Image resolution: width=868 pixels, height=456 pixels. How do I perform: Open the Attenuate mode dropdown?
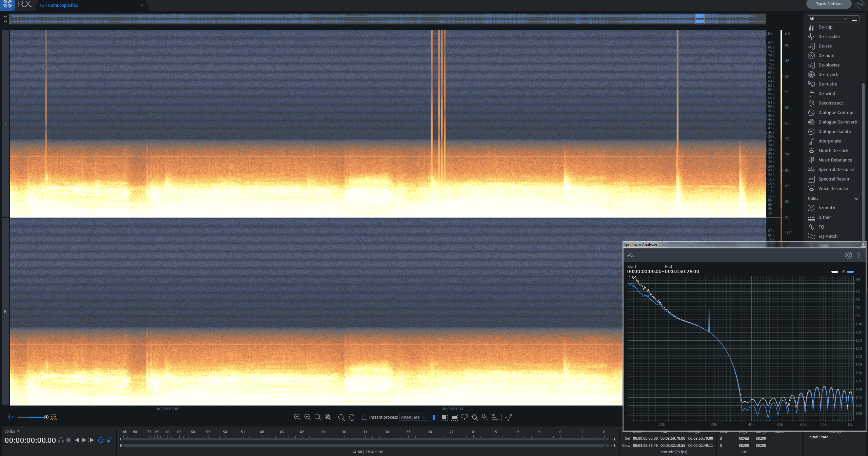(x=413, y=417)
